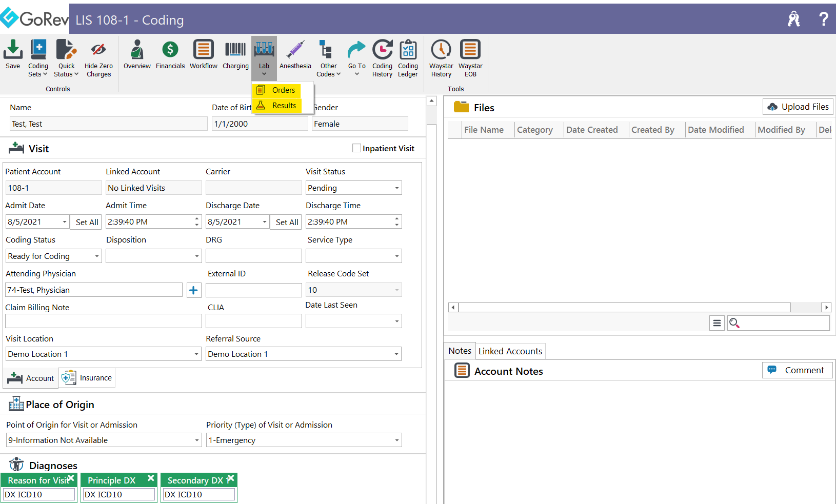The height and width of the screenshot is (504, 836).
Task: Switch to the Linked Accounts tab
Action: (510, 351)
